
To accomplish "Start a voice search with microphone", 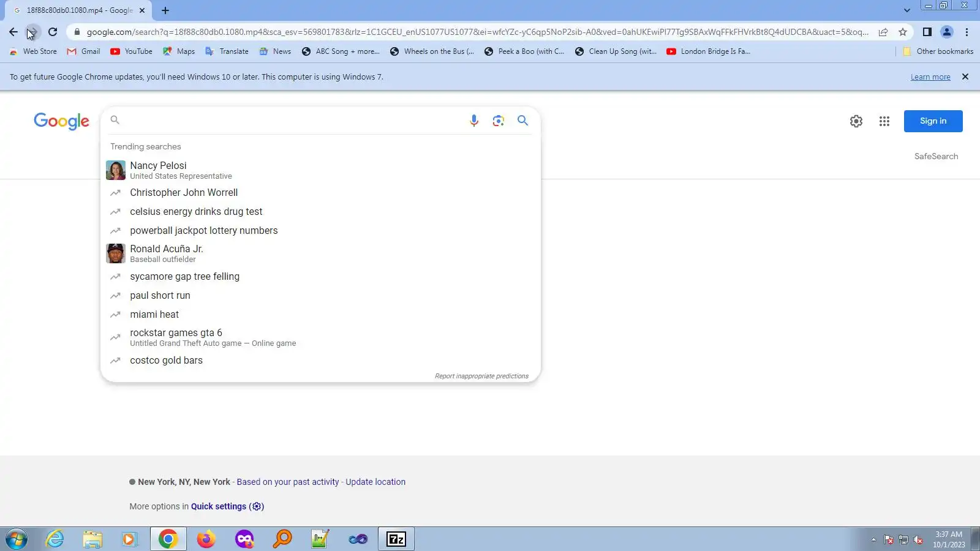I will (474, 121).
